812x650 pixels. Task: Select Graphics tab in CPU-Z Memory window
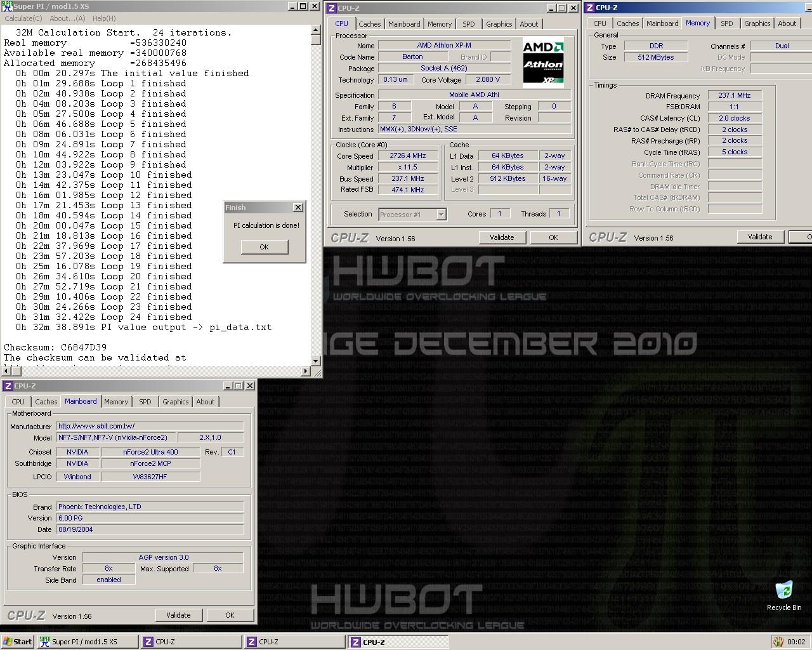(757, 23)
